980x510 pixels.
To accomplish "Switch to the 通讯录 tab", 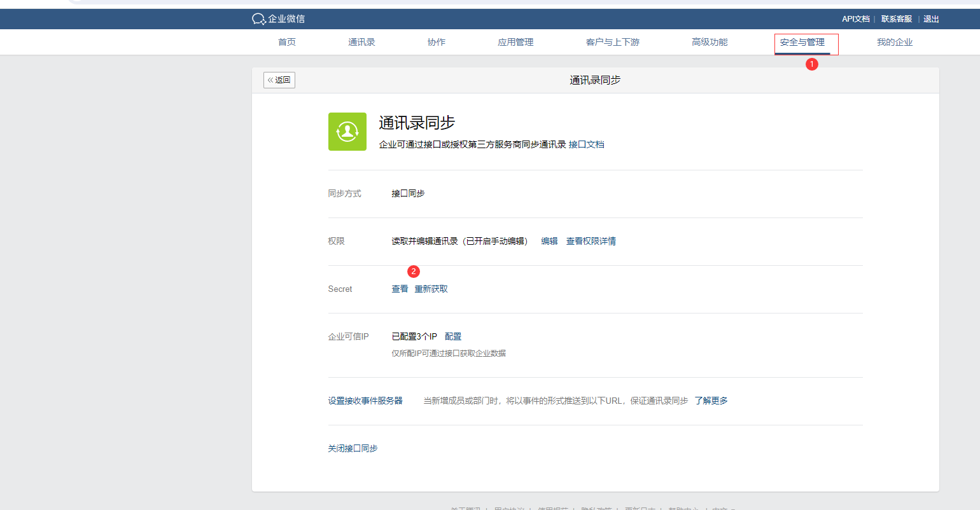I will coord(361,42).
